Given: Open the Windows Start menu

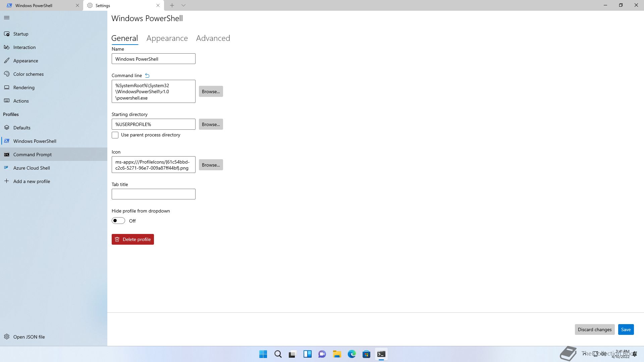Looking at the screenshot, I should pos(263,354).
